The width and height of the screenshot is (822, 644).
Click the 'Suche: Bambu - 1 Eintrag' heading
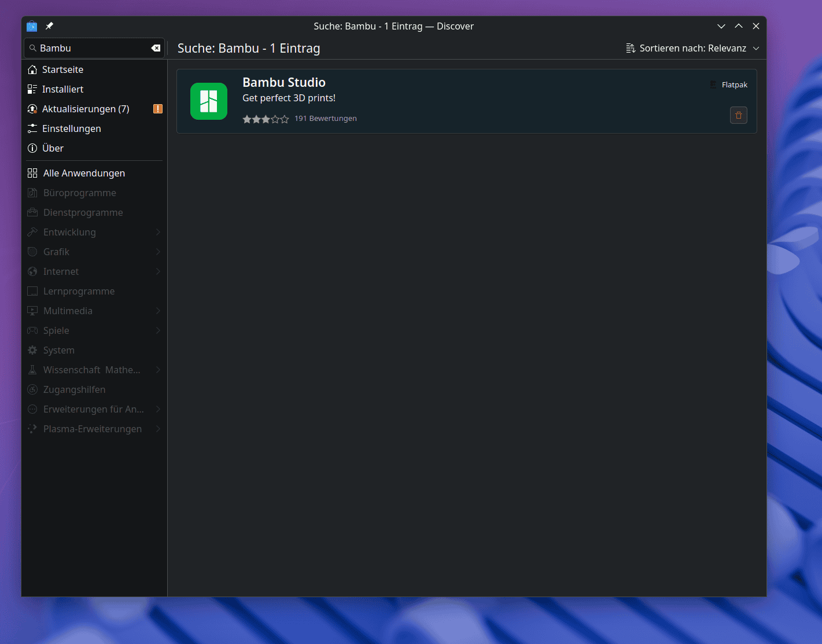(x=249, y=48)
